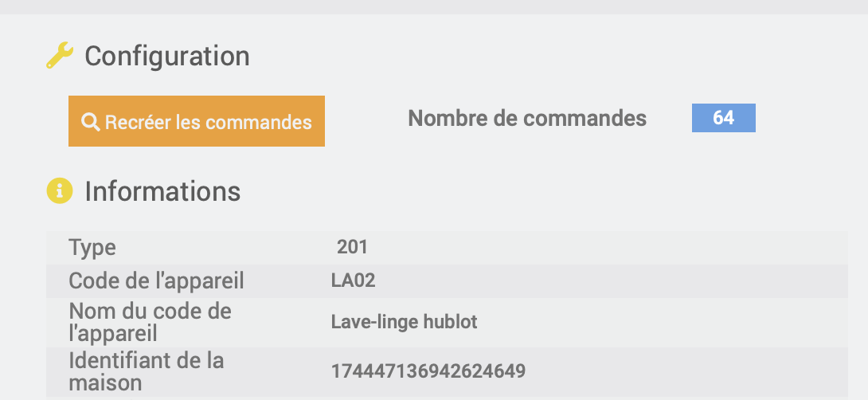Click the Nombre de commandes label
The height and width of the screenshot is (400, 868).
tap(527, 118)
